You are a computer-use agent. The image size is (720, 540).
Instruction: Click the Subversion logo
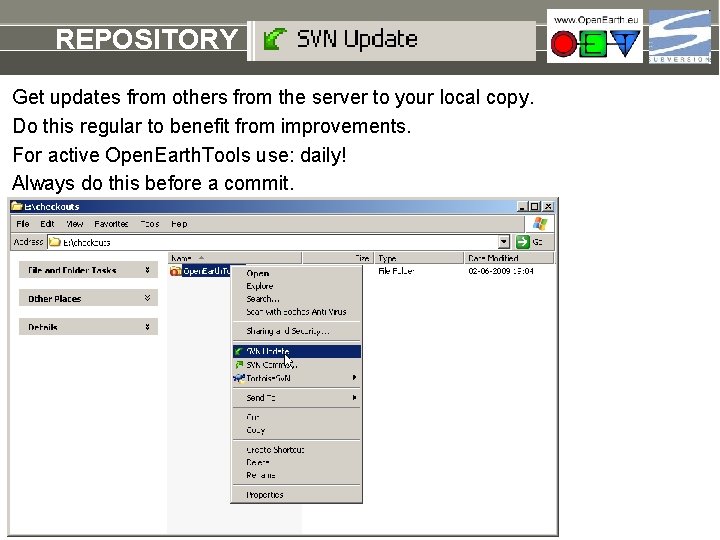click(x=680, y=37)
